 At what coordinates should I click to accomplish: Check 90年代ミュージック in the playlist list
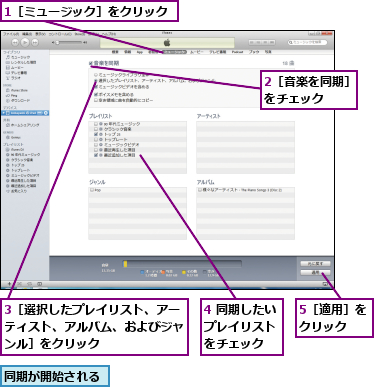coord(96,124)
